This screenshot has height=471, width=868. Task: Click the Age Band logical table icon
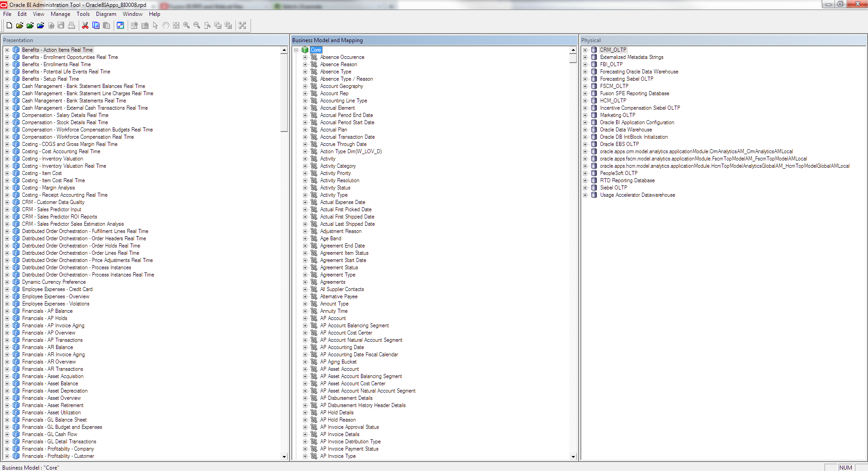(314, 238)
